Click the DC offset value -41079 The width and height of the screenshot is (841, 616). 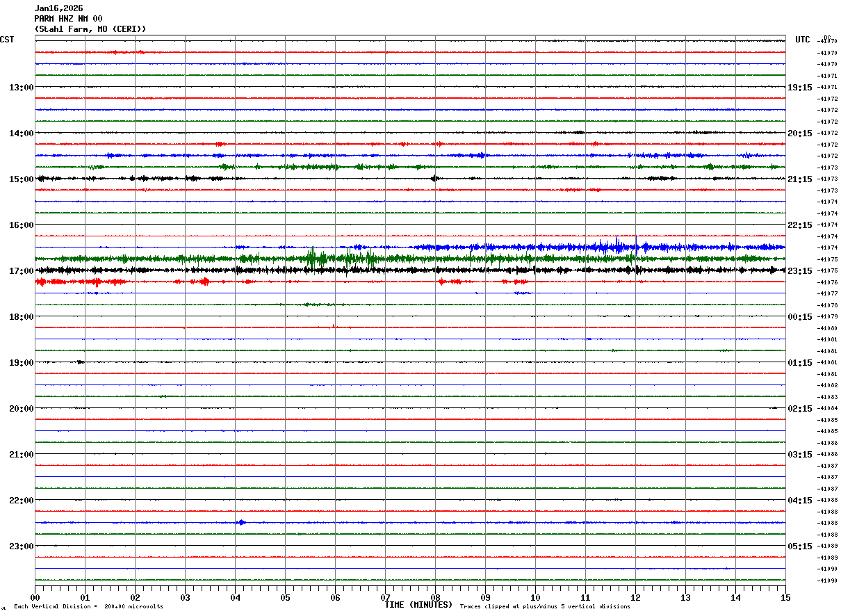point(828,317)
